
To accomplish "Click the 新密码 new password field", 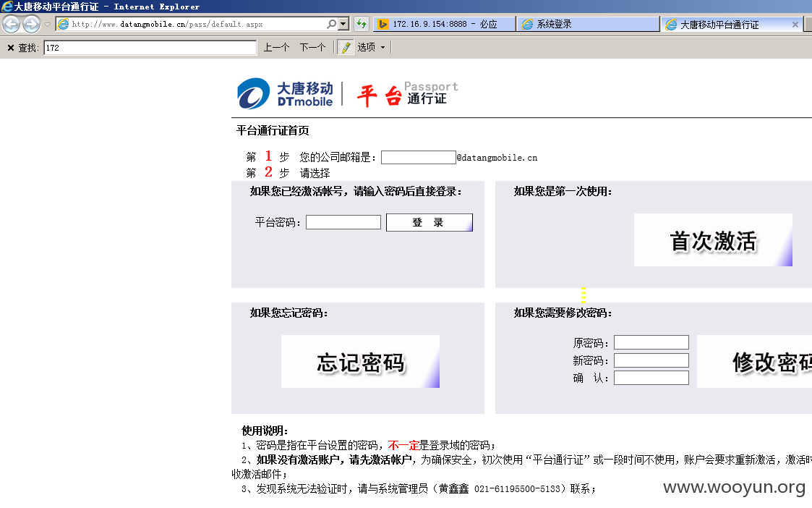I will coord(651,360).
